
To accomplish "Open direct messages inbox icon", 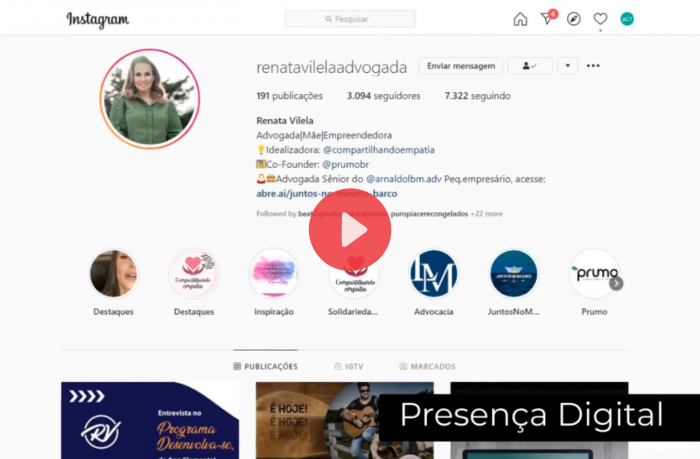I will coord(547,19).
